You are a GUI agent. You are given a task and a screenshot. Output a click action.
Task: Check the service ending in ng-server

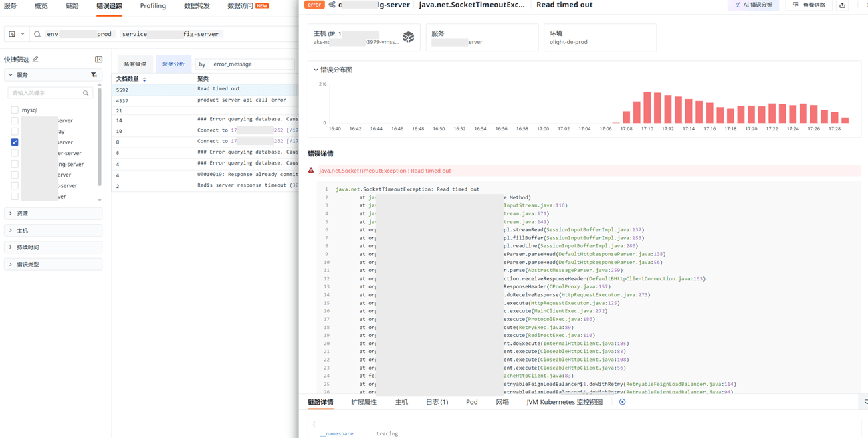(15, 164)
